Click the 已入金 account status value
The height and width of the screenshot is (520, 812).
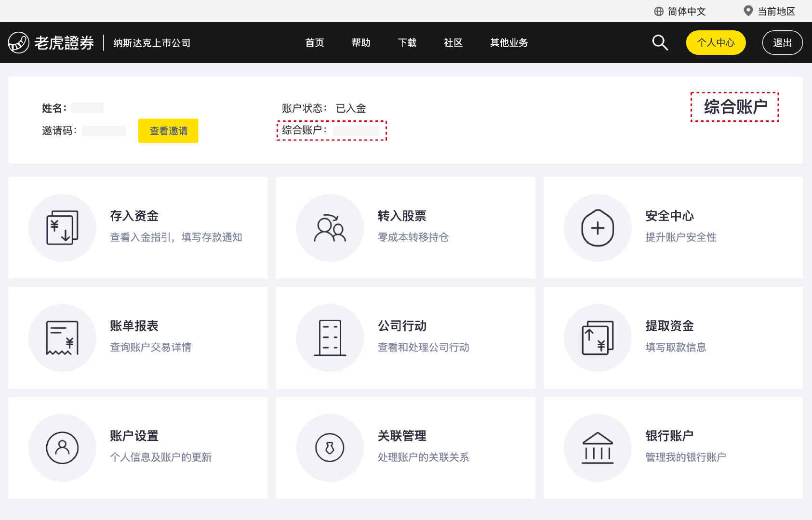351,108
